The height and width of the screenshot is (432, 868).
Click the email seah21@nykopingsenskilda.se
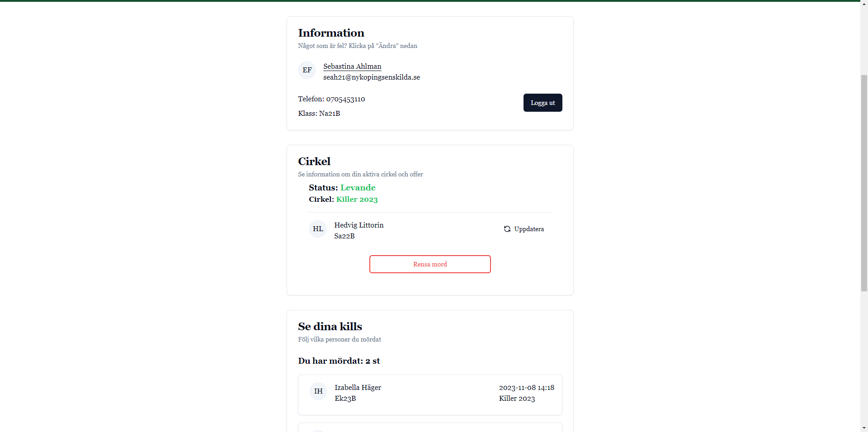click(x=372, y=77)
